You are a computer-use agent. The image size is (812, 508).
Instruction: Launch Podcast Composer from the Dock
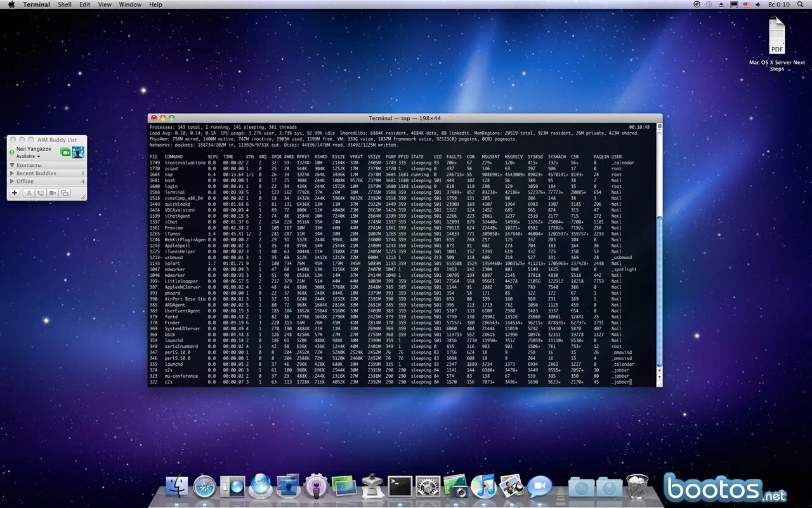[x=315, y=487]
